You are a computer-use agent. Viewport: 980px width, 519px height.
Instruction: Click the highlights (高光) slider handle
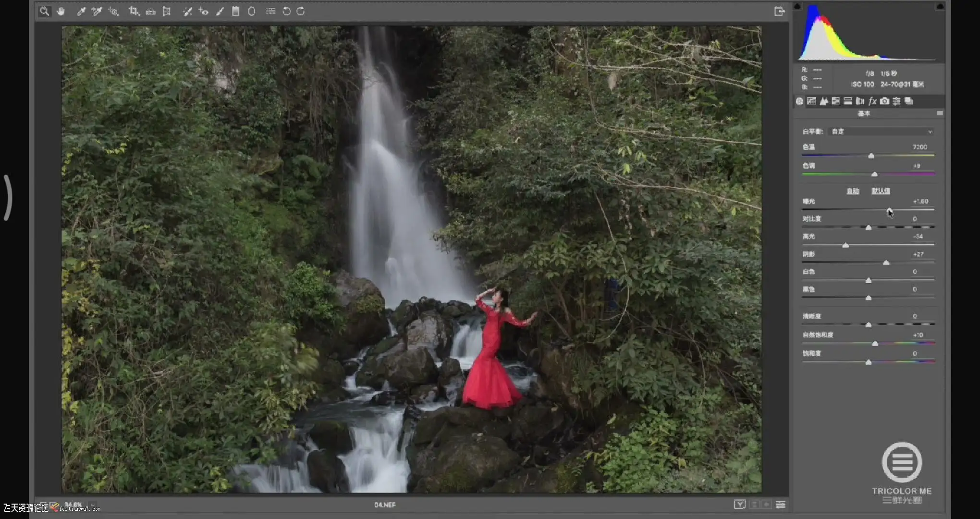(845, 245)
